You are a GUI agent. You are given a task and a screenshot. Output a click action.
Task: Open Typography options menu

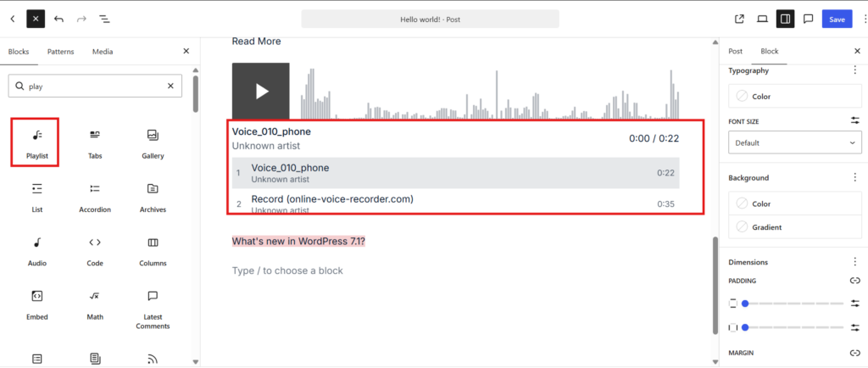854,70
